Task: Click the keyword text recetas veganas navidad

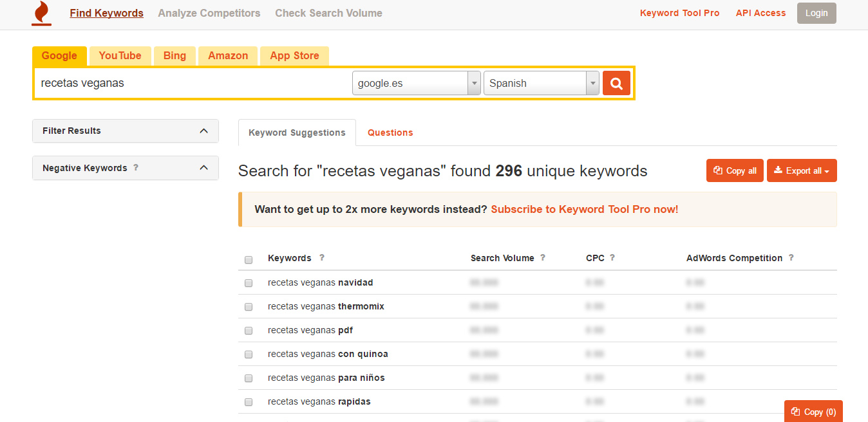Action: (321, 282)
